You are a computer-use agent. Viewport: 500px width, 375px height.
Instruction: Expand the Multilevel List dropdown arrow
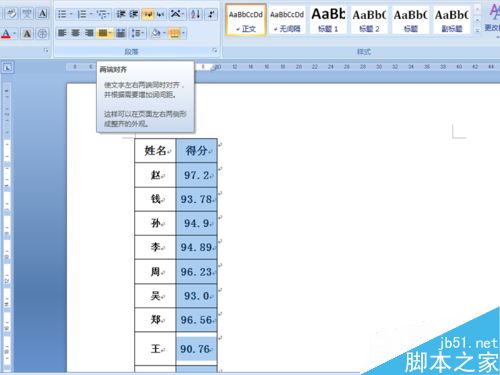pyautogui.click(x=109, y=14)
